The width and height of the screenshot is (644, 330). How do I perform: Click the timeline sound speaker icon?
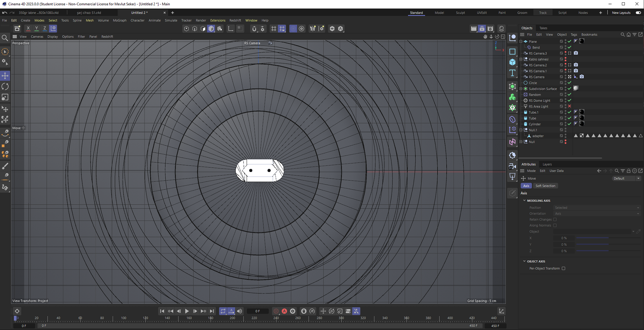click(x=239, y=311)
